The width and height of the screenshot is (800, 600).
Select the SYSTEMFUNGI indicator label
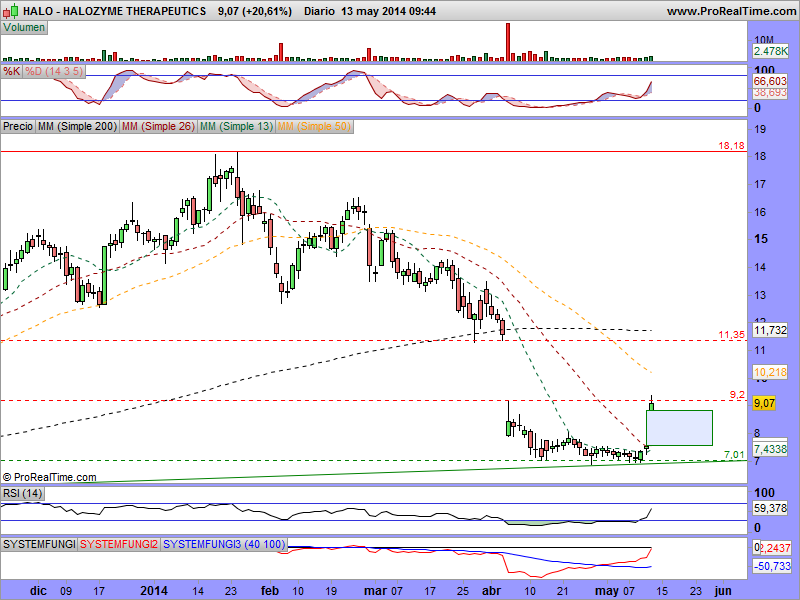pos(39,544)
